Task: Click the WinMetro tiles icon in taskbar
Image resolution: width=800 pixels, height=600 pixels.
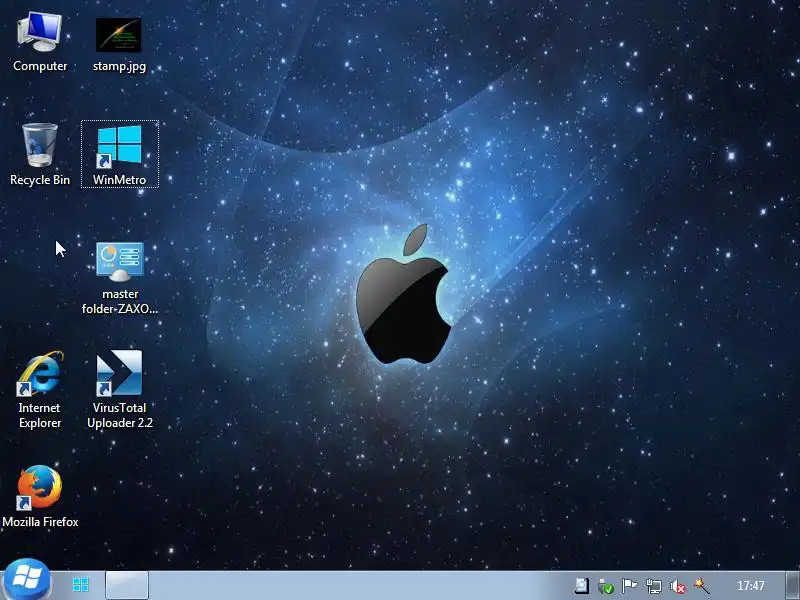Action: coord(81,585)
